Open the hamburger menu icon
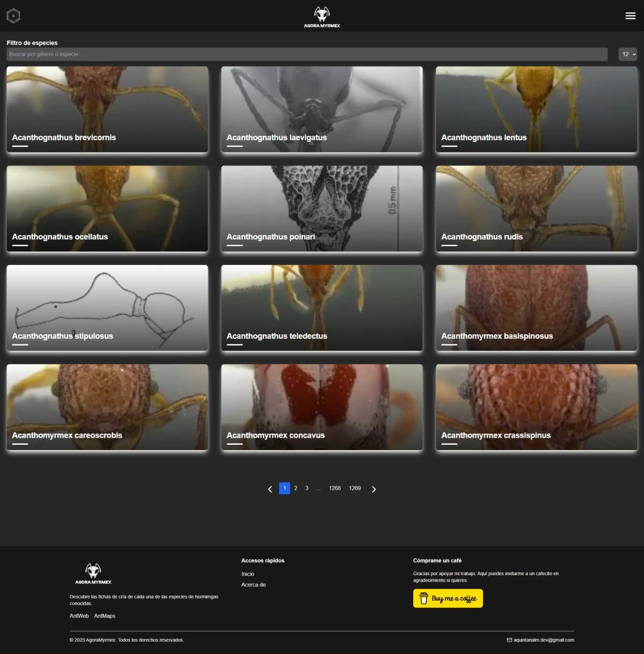644x654 pixels. (x=630, y=16)
